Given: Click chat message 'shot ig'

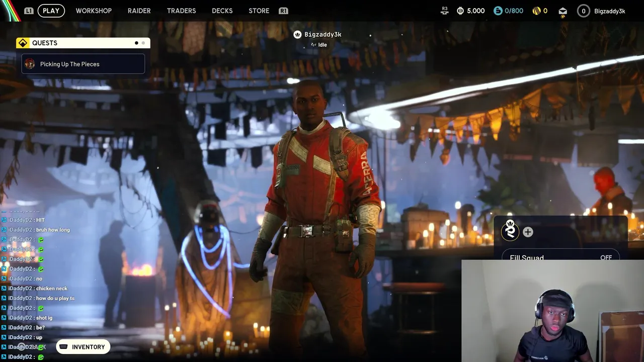Looking at the screenshot, I should coord(44,318).
